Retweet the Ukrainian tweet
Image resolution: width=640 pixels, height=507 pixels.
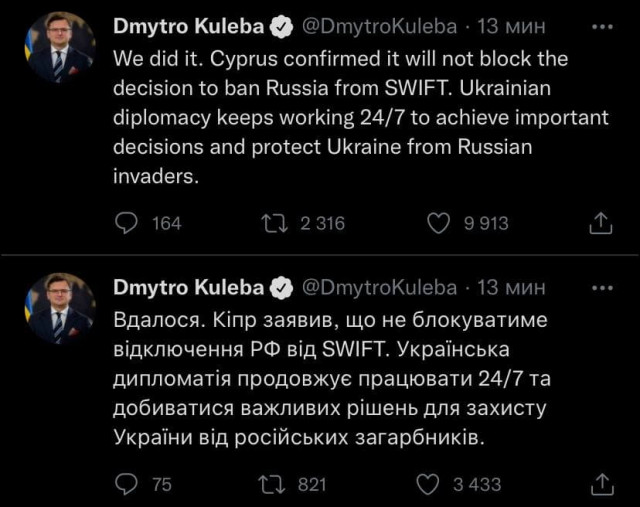270,484
